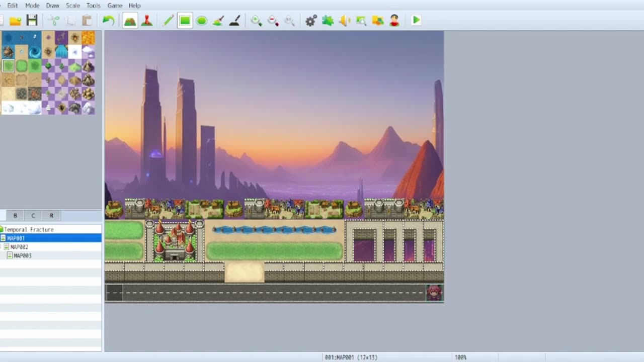Pick the waterfall tile

click(61, 52)
